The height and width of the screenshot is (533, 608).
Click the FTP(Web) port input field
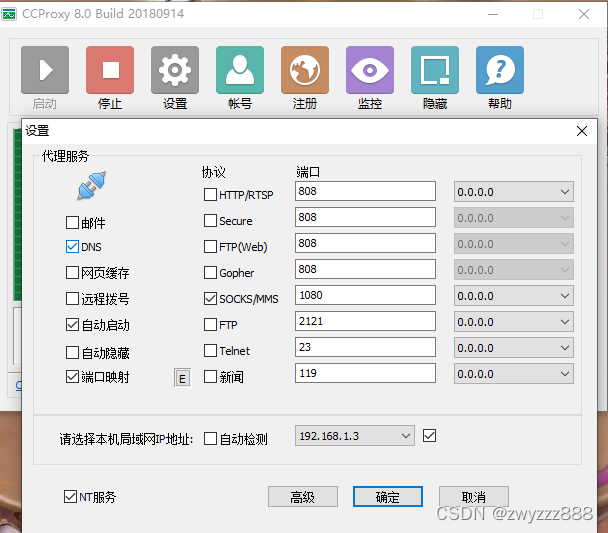(365, 243)
